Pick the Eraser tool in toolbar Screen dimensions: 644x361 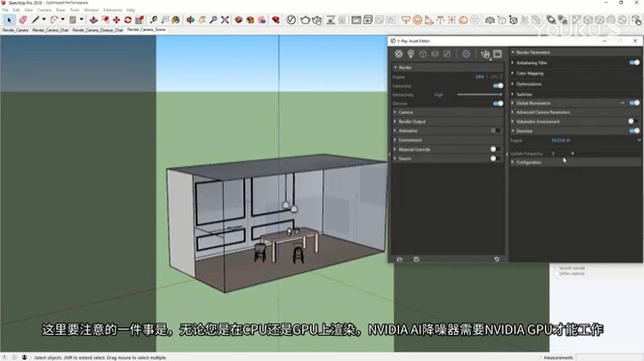[x=23, y=19]
